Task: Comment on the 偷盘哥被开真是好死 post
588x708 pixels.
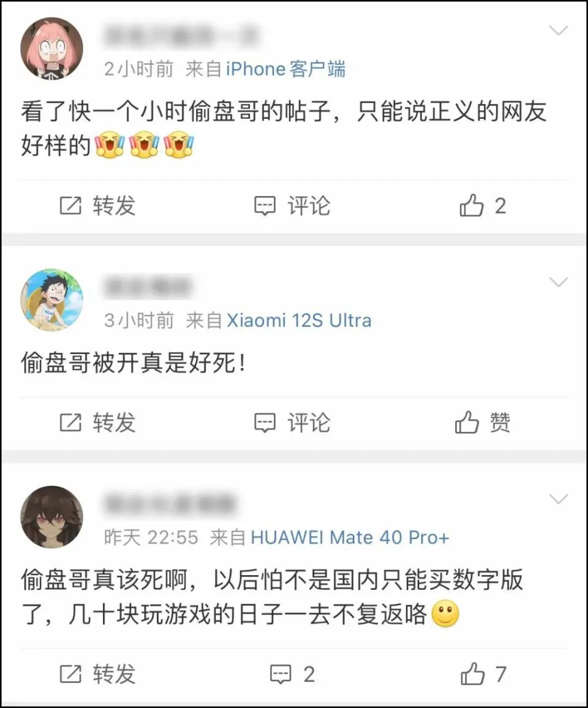Action: (x=292, y=423)
